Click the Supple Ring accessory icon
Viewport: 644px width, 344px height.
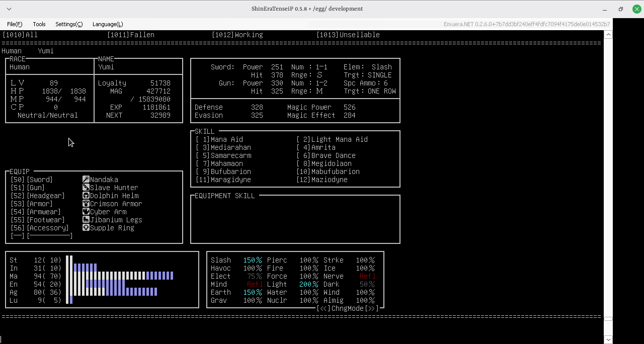click(86, 228)
